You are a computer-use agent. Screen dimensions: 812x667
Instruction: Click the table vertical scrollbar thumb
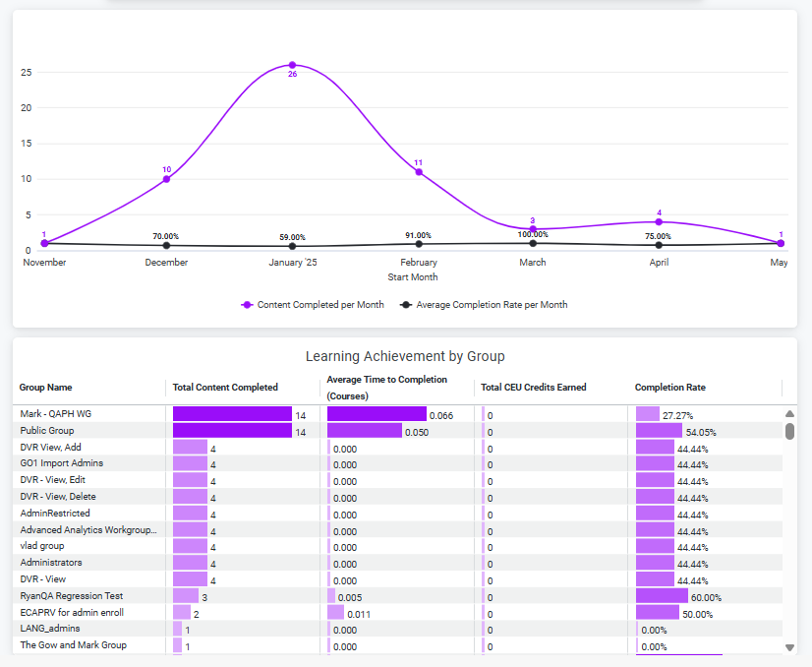click(x=789, y=431)
